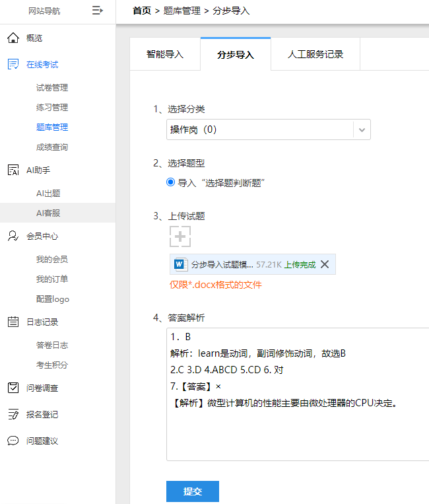
Task: Switch to the 智能导入 tab
Action: pos(165,54)
